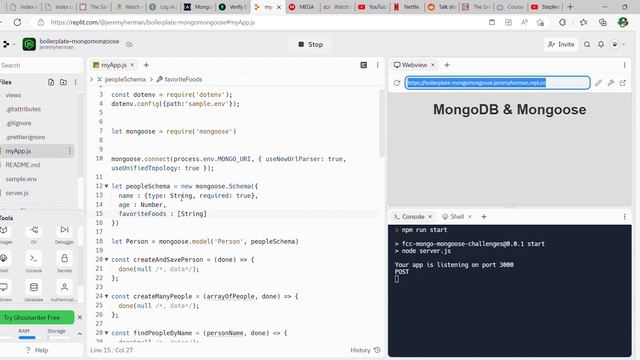Open the search magnifier in Replit header
640x360 pixels.
[x=587, y=44]
